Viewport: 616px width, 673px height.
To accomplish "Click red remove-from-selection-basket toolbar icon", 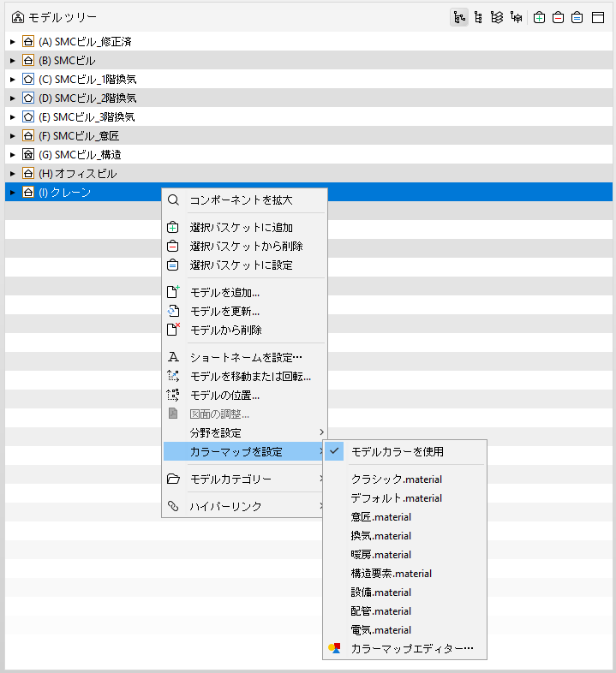I will tap(558, 18).
